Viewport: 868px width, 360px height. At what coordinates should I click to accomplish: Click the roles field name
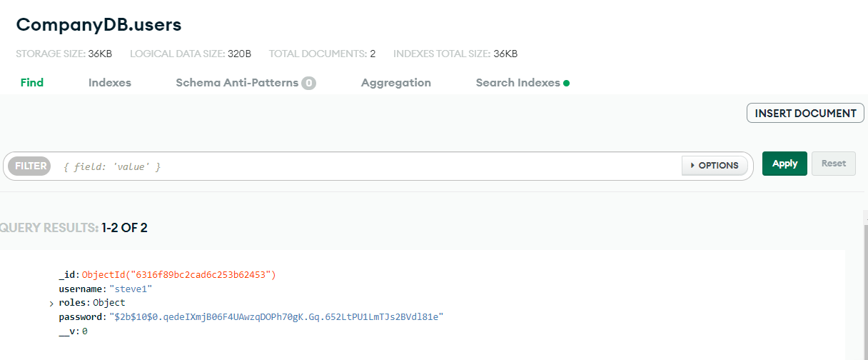[x=72, y=303]
